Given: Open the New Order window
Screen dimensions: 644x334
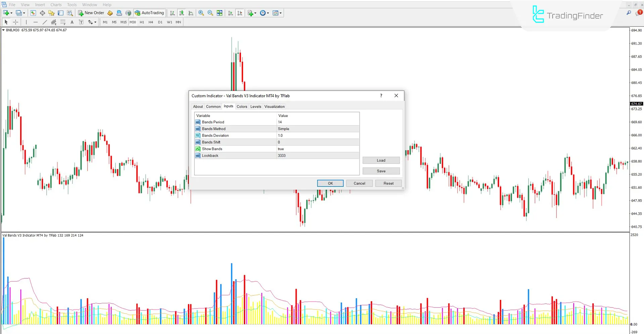Looking at the screenshot, I should click(91, 13).
